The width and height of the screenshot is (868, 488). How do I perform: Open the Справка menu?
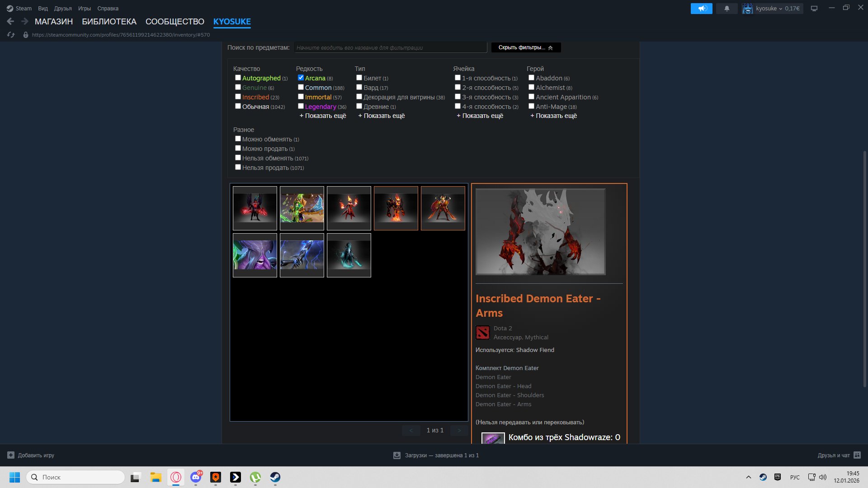[x=108, y=9]
